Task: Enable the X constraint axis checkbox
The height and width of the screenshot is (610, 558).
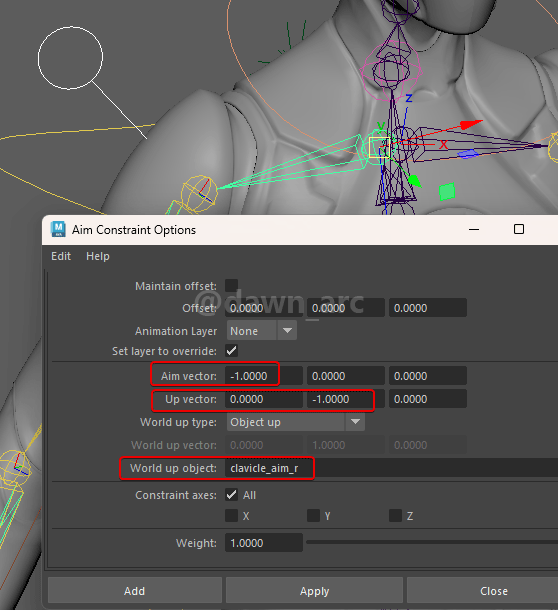Action: 232,516
